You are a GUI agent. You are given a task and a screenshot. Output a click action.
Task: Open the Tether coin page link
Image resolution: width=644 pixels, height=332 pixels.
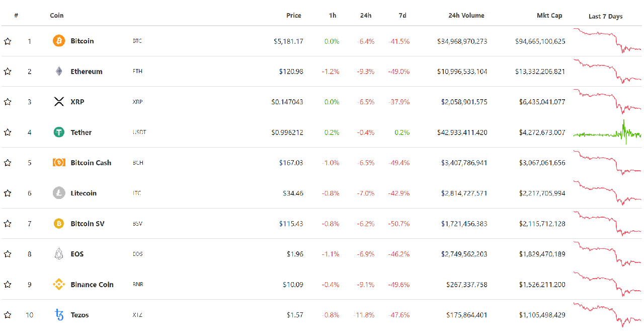tap(81, 132)
